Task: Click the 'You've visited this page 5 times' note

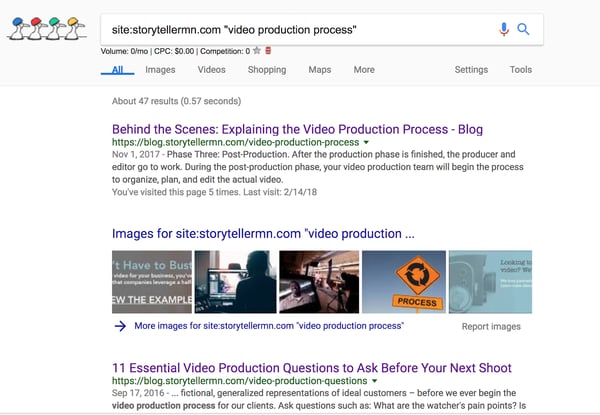Action: point(214,192)
